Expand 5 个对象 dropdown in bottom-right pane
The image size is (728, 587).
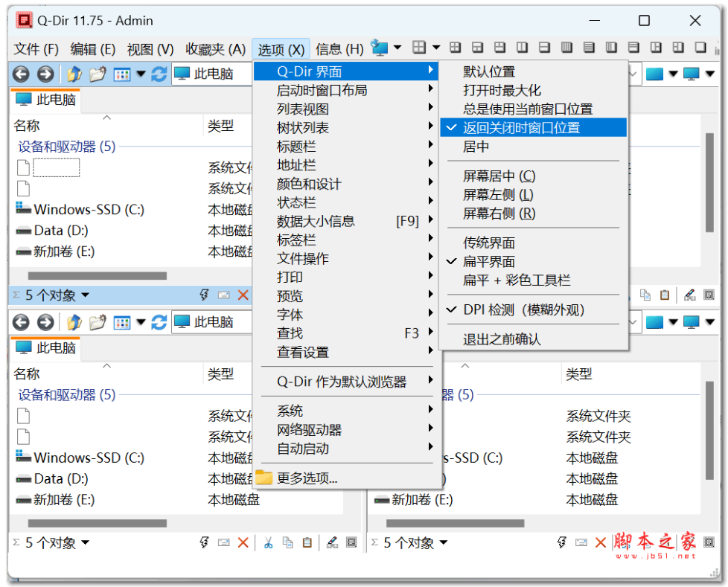pyautogui.click(x=444, y=542)
